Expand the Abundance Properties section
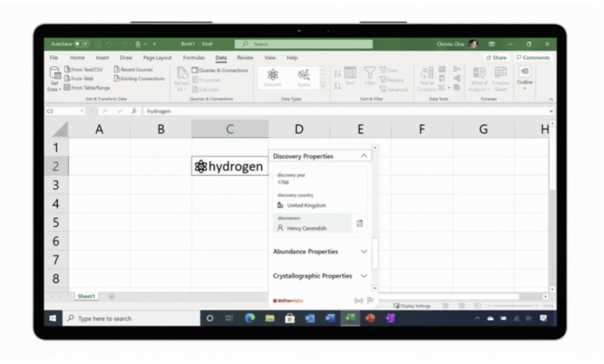 point(363,252)
